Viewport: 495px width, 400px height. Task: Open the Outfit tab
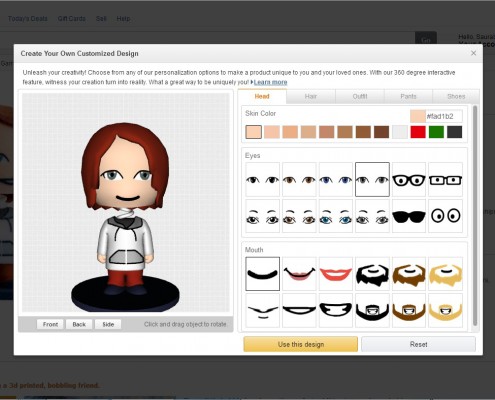360,96
